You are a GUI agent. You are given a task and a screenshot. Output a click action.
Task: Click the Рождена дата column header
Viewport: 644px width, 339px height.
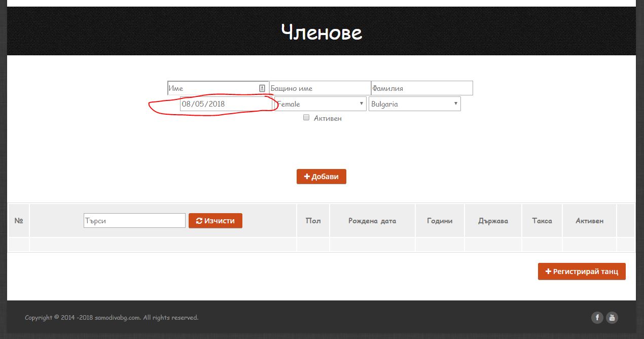(x=372, y=221)
